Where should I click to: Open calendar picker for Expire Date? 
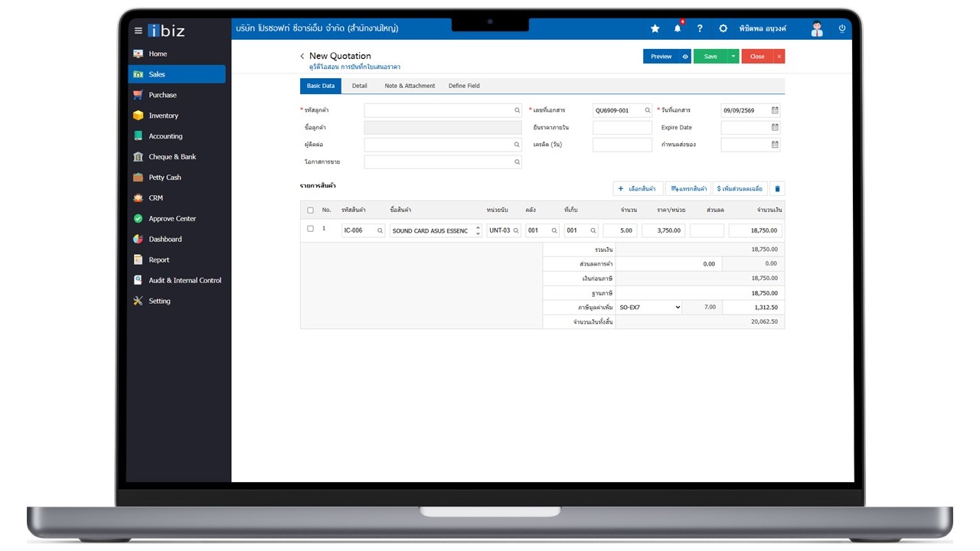(775, 127)
